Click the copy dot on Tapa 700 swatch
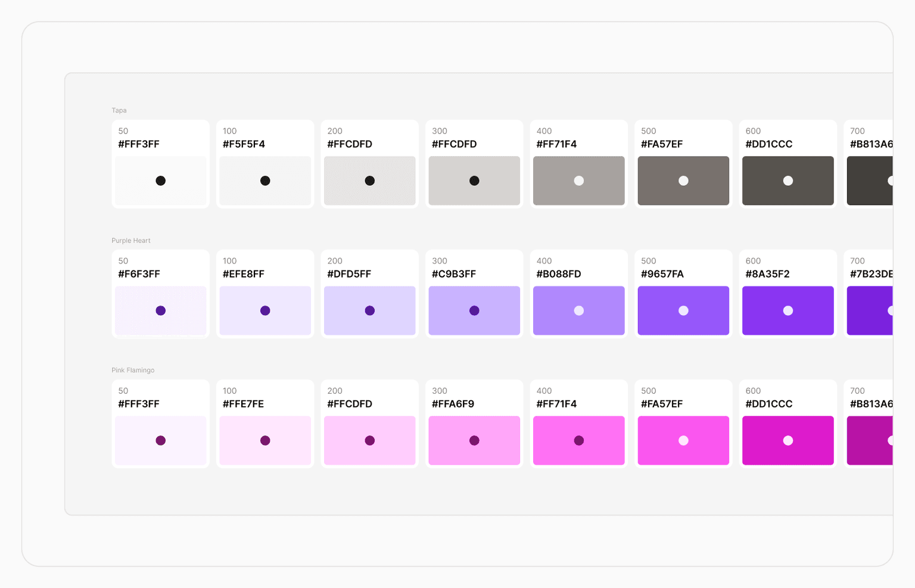Screen dimensions: 915x588 (x=891, y=180)
